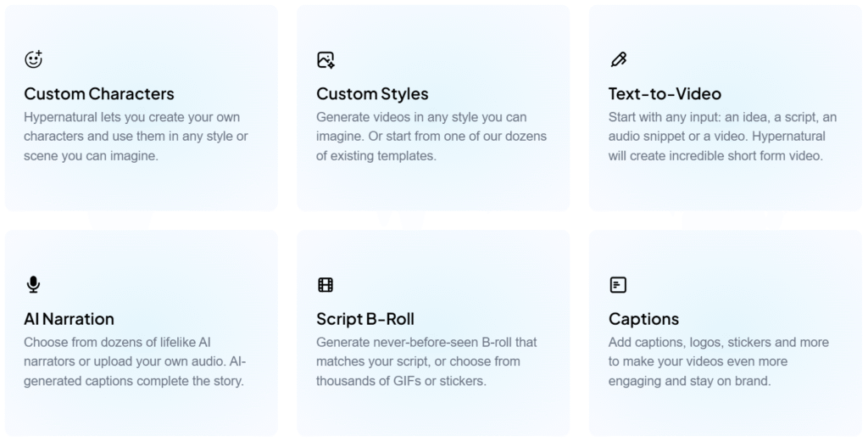Click the sparkle image Custom Styles icon

click(x=325, y=59)
